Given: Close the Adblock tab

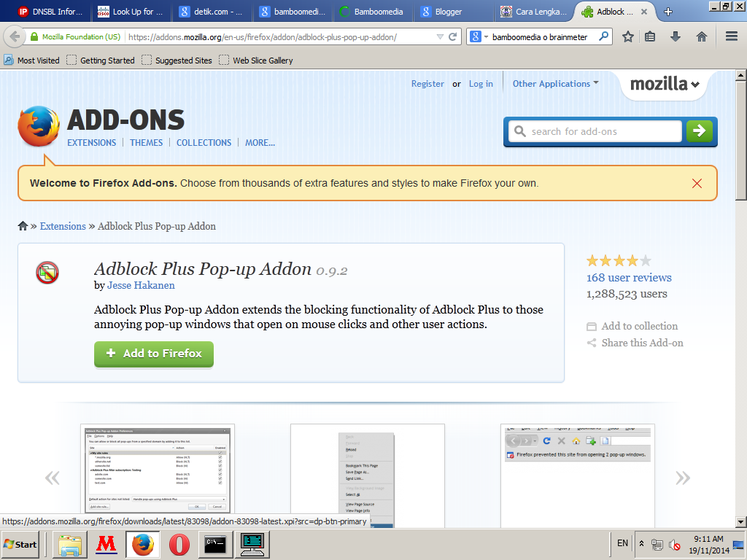Looking at the screenshot, I should tap(643, 12).
